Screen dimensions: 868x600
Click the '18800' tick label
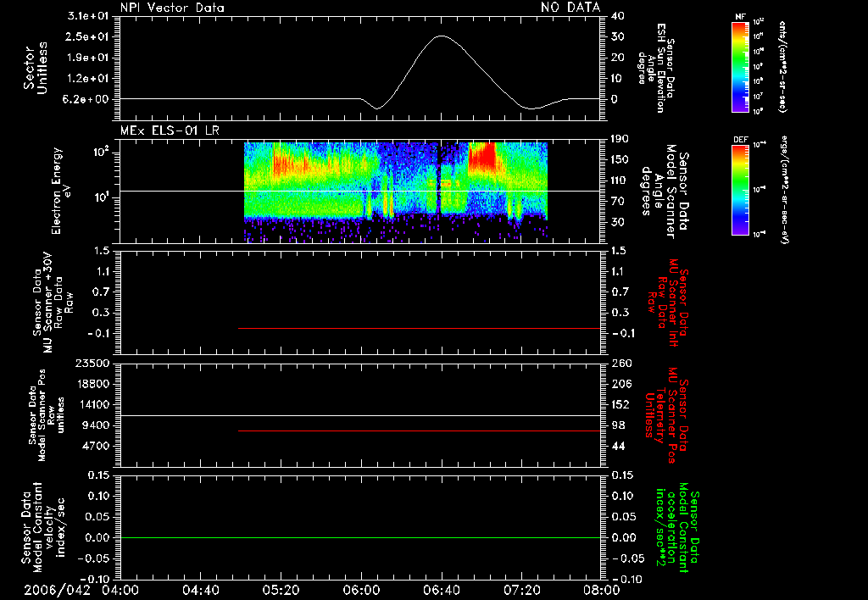coord(92,384)
